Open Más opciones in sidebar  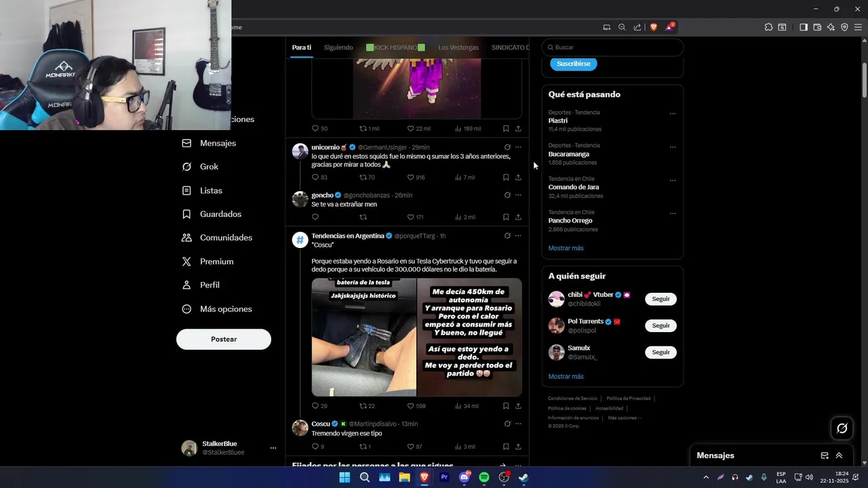pos(217,309)
